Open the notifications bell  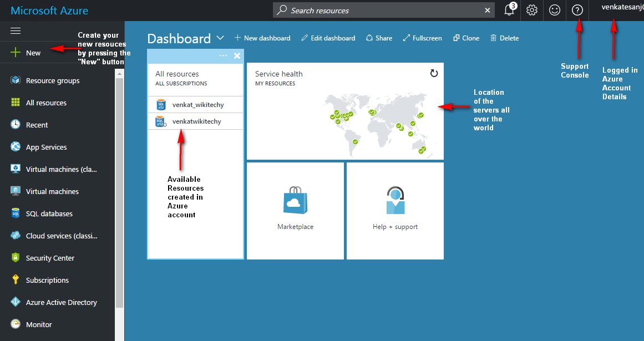(x=509, y=10)
